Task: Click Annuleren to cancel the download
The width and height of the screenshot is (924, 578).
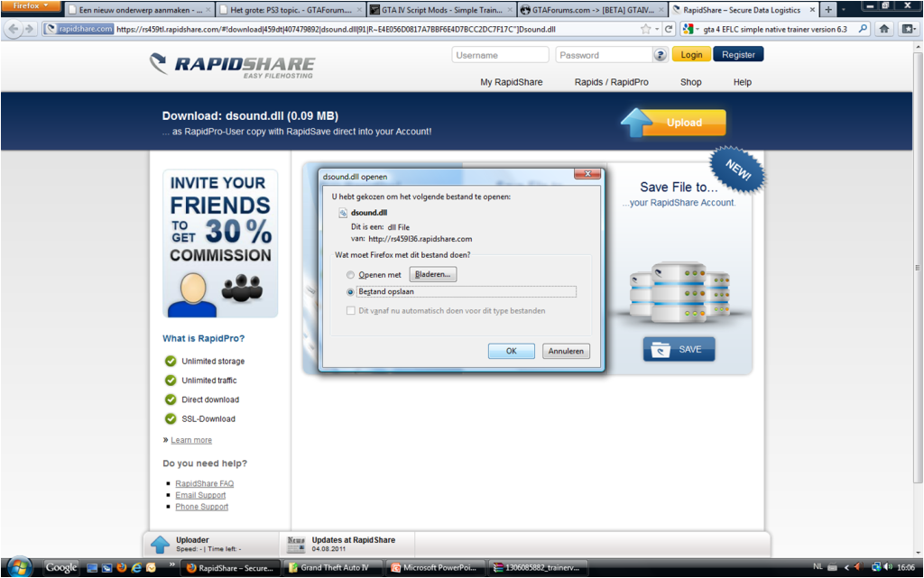Action: pyautogui.click(x=566, y=352)
